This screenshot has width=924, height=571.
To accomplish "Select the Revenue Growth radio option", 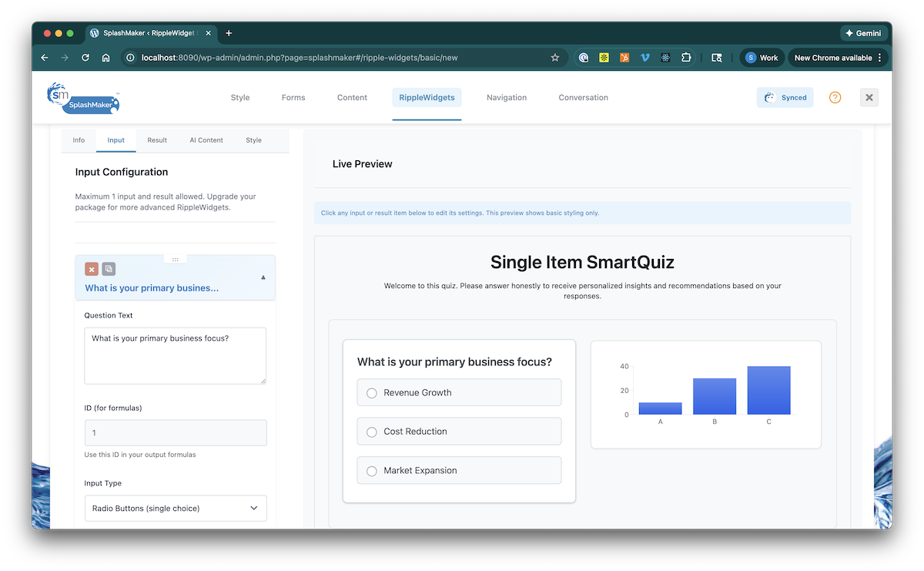I will (x=372, y=393).
